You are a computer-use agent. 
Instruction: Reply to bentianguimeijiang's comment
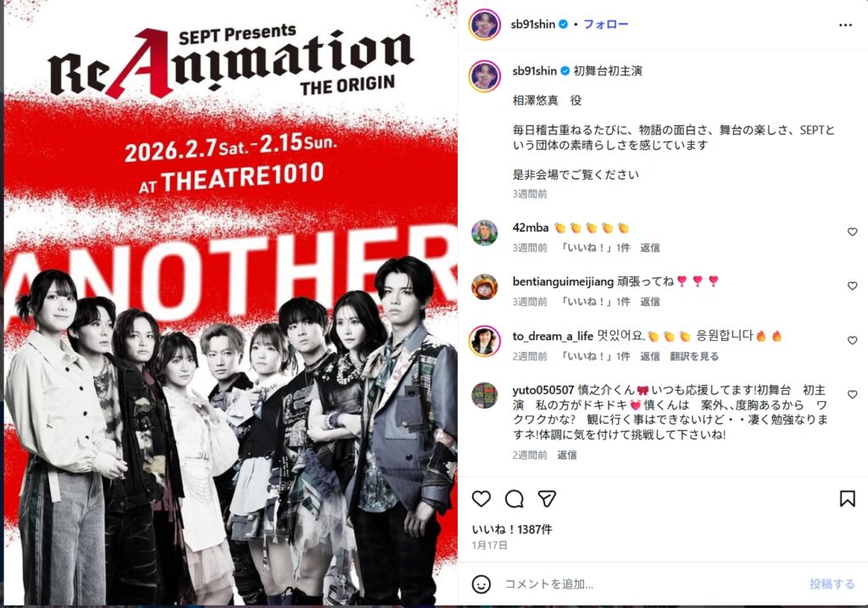pyautogui.click(x=650, y=302)
